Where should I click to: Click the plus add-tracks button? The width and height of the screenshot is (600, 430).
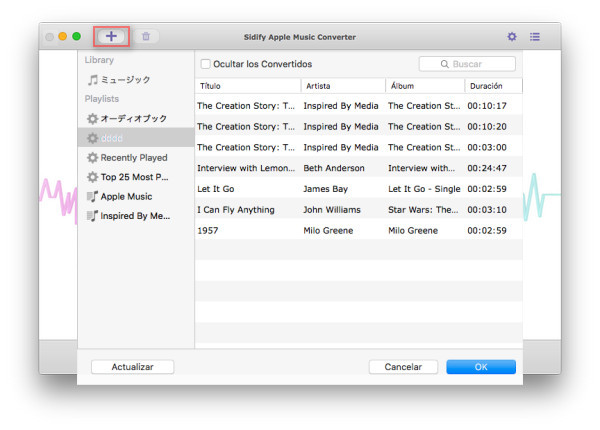coord(111,36)
